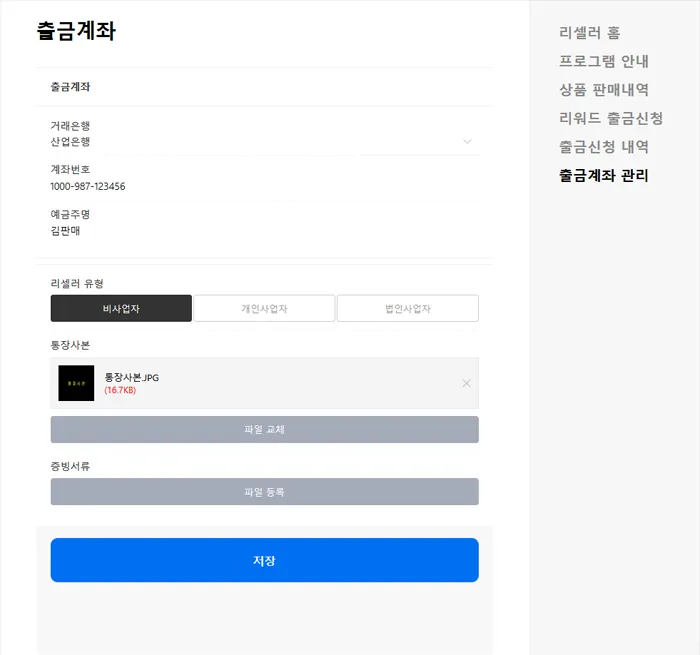Expand the 거래은행 dropdown chevron
This screenshot has width=700, height=655.
(467, 142)
